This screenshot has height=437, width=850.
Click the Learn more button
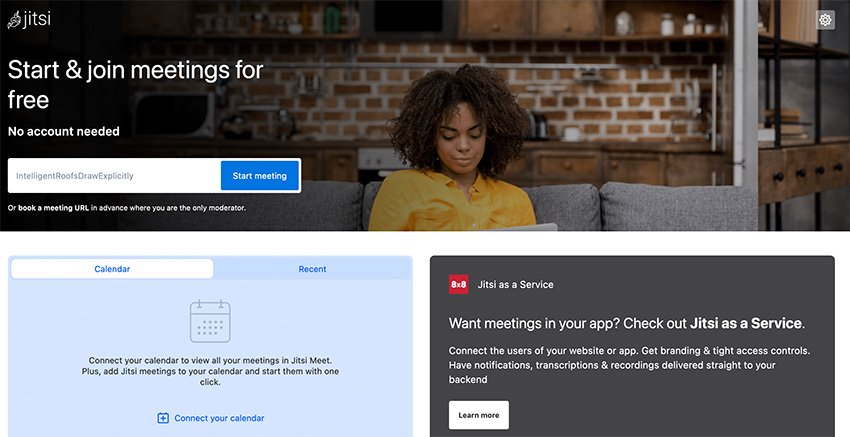pos(479,415)
